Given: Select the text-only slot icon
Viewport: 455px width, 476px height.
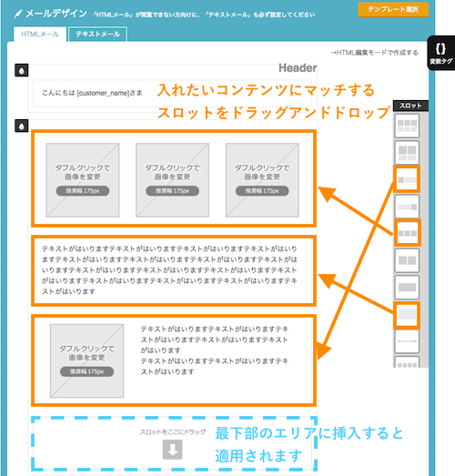Looking at the screenshot, I should pos(407,314).
